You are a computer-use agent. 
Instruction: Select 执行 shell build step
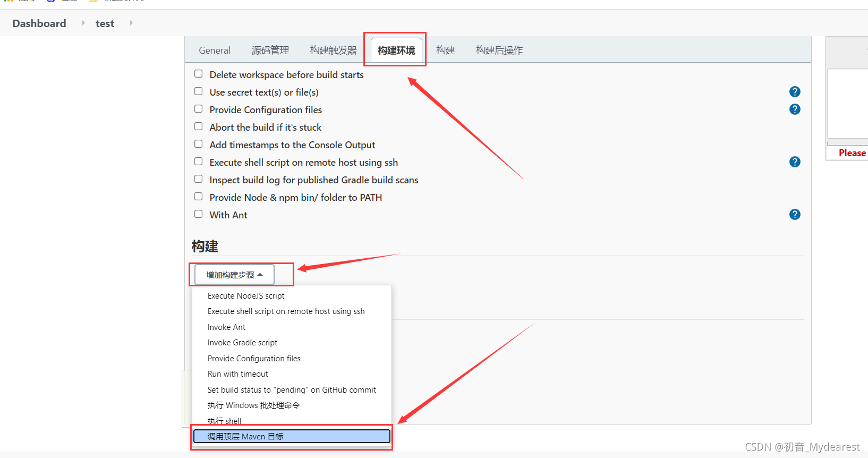(x=292, y=421)
